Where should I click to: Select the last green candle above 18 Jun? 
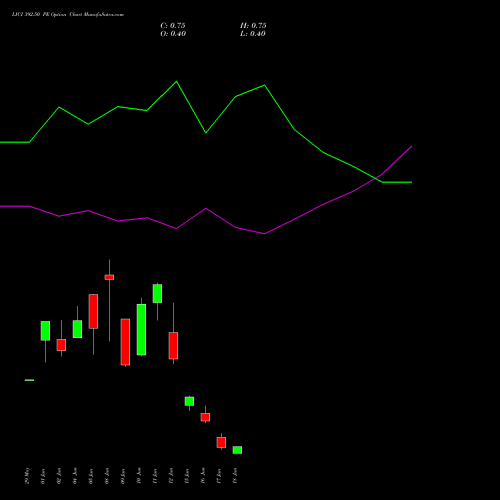pyautogui.click(x=237, y=450)
